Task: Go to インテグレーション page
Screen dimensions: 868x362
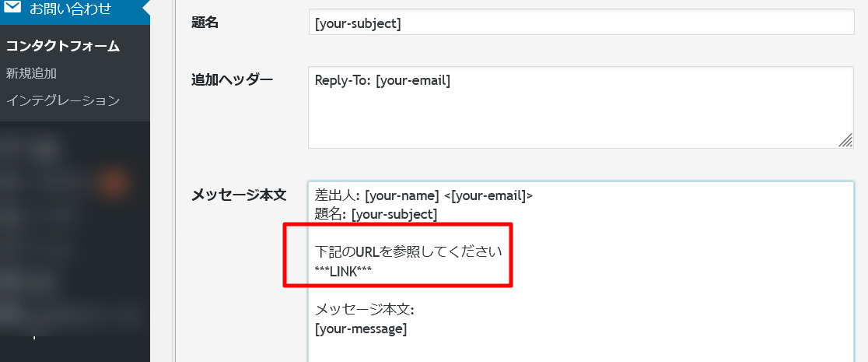Action: [63, 100]
